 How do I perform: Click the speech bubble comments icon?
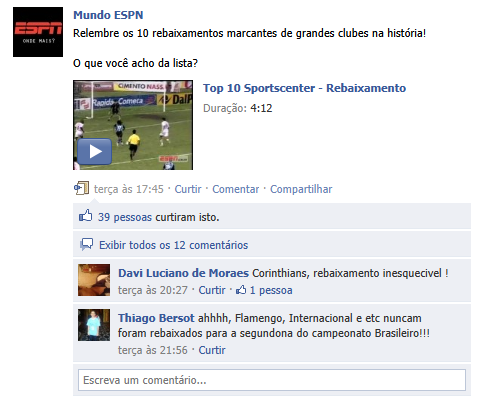[x=87, y=244]
